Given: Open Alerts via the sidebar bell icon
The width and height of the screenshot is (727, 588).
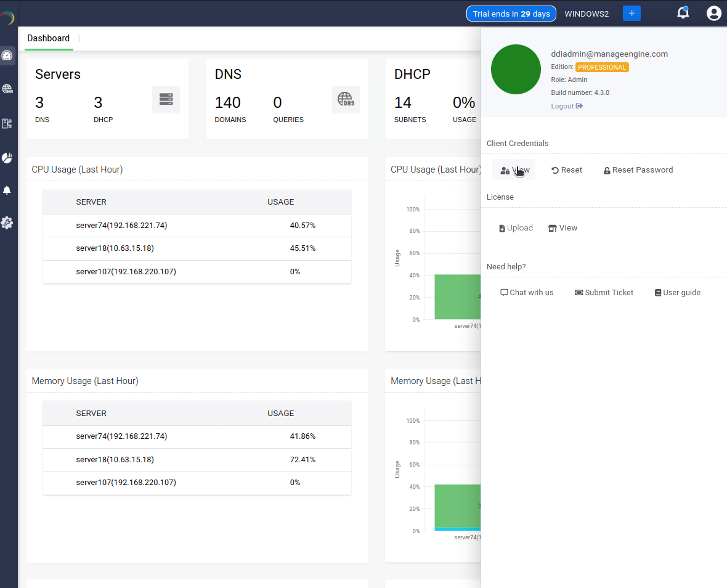Looking at the screenshot, I should 8,190.
